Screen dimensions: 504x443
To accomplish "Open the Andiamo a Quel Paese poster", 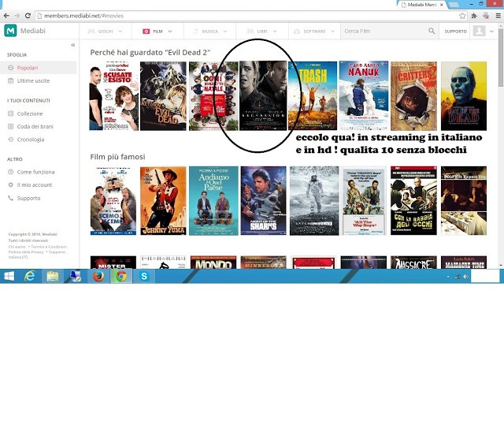I will click(x=213, y=201).
